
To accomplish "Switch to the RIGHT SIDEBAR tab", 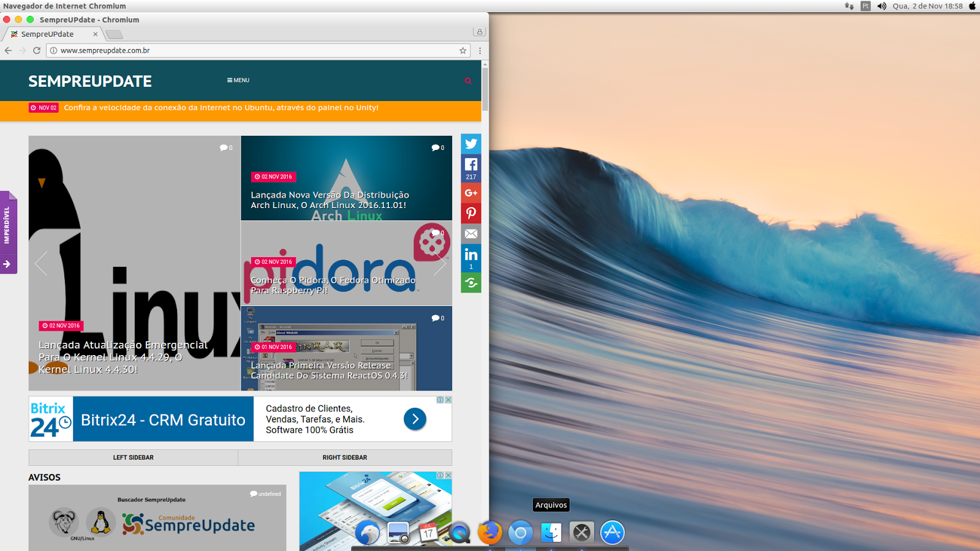I will coord(345,457).
